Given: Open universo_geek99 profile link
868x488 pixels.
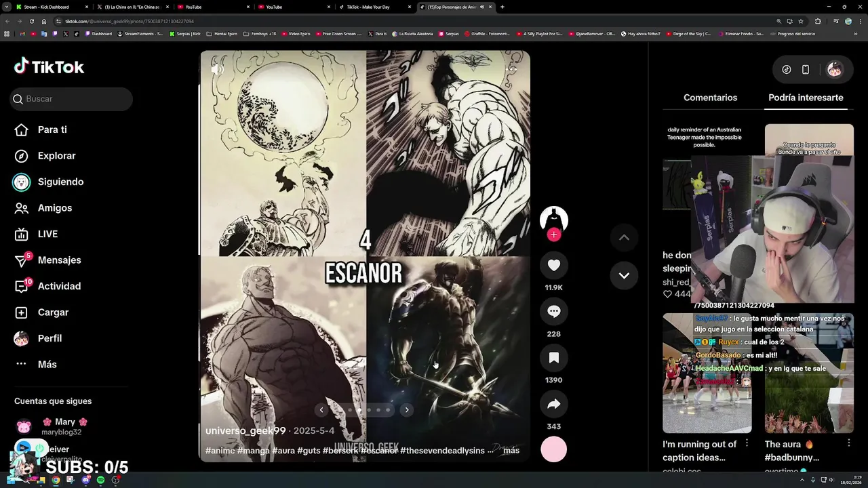Looking at the screenshot, I should coord(245,430).
